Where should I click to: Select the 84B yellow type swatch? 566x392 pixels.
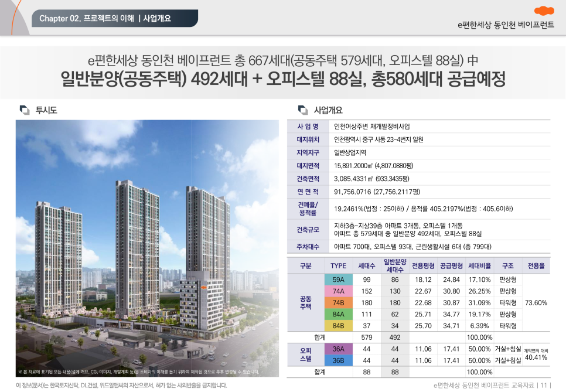(338, 326)
